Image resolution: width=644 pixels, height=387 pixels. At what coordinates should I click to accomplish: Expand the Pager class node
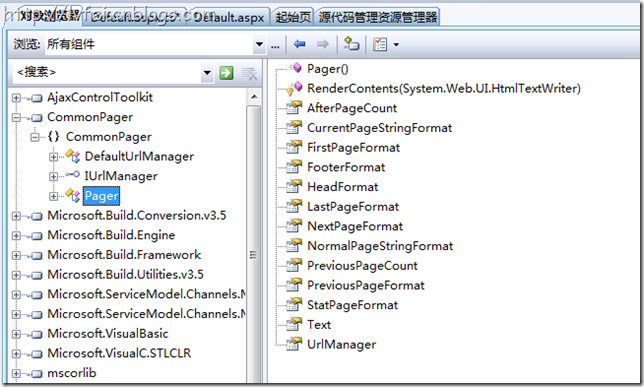(53, 196)
